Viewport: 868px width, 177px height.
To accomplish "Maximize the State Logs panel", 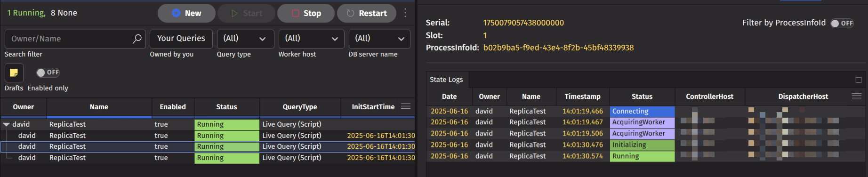I will click(x=859, y=80).
